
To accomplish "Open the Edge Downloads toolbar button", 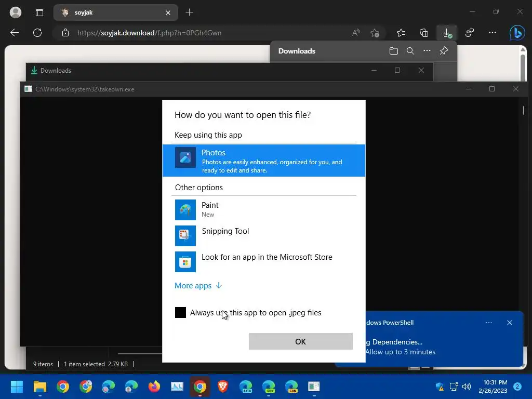I will coord(447,33).
